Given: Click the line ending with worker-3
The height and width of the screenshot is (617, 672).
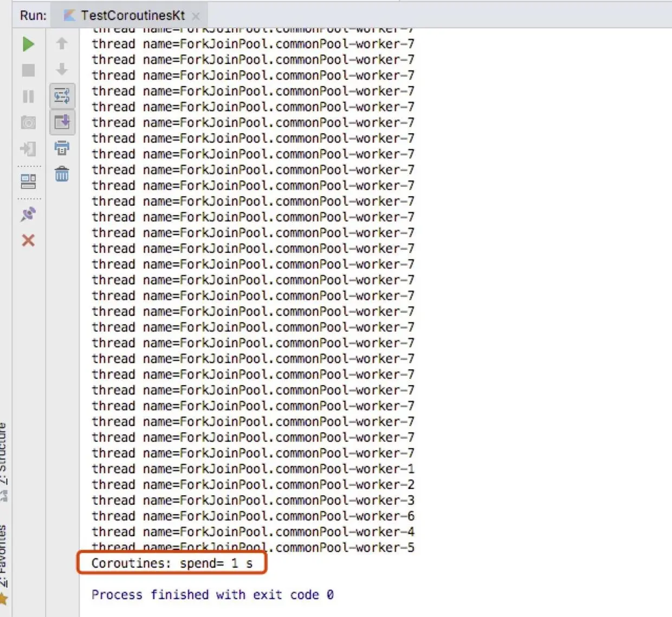Looking at the screenshot, I should tap(253, 500).
